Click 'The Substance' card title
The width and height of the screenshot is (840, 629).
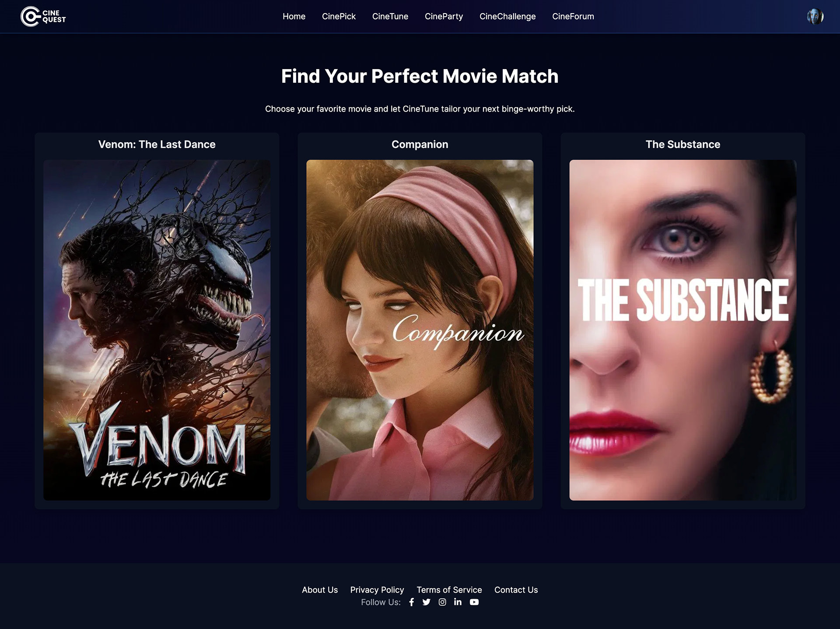click(683, 144)
